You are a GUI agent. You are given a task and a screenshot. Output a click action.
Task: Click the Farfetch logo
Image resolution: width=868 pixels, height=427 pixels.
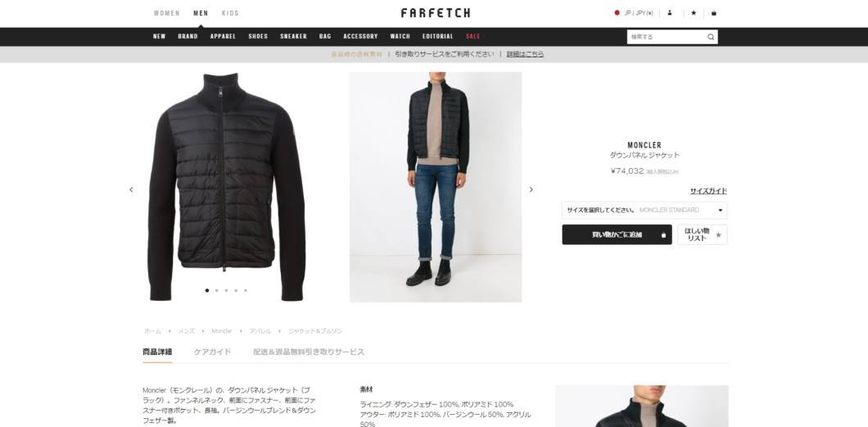coord(436,13)
